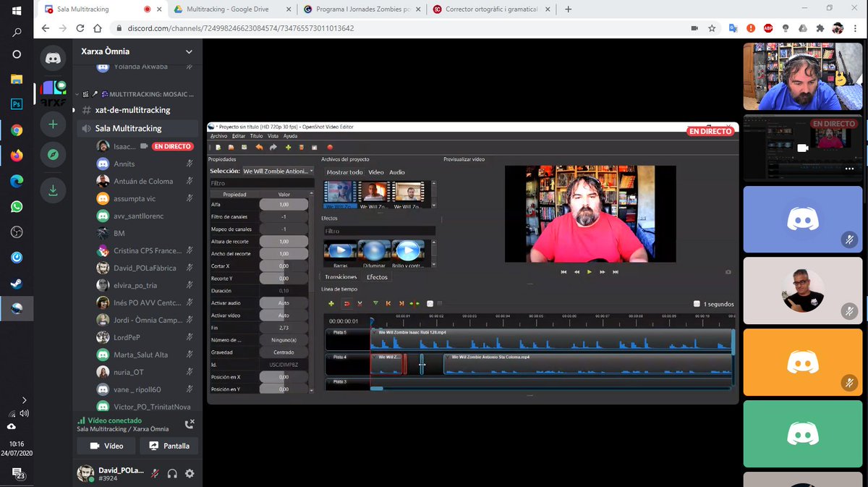Select the Sala Multitracking voice channel

point(137,128)
